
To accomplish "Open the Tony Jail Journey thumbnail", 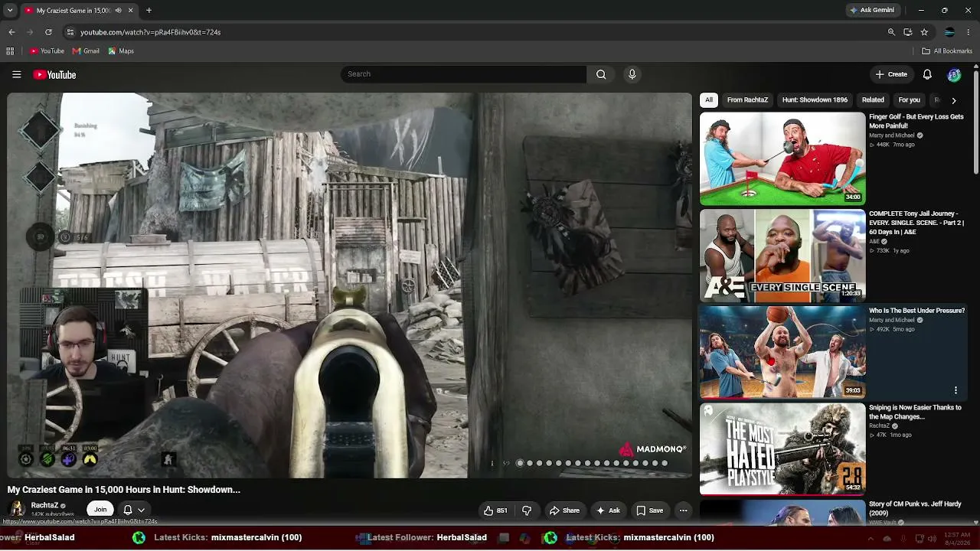I will pyautogui.click(x=782, y=255).
